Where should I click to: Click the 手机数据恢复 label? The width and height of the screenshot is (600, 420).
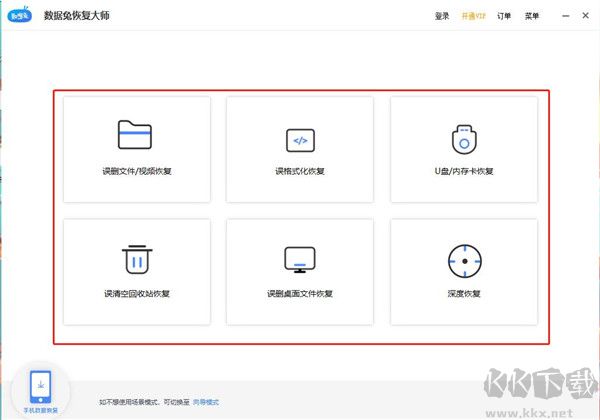[x=41, y=410]
